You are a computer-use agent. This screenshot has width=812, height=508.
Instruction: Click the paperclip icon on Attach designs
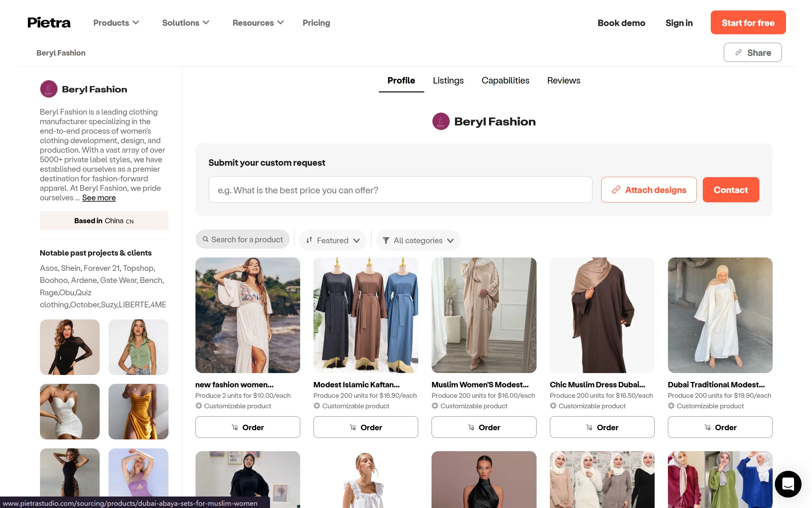616,190
